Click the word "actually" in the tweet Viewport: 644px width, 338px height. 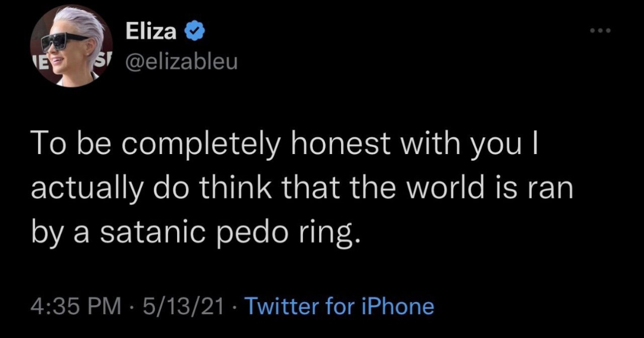coord(87,189)
